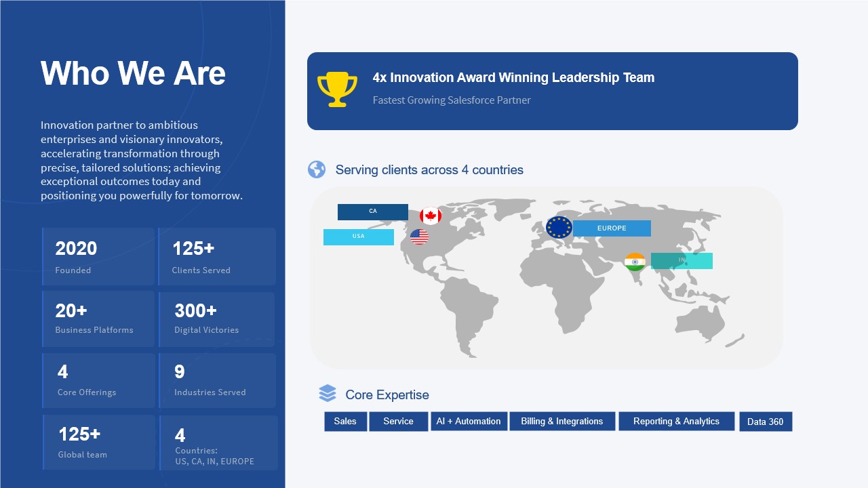This screenshot has width=868, height=488.
Task: Click the globe icon beside Serving clients
Action: pyautogui.click(x=317, y=169)
